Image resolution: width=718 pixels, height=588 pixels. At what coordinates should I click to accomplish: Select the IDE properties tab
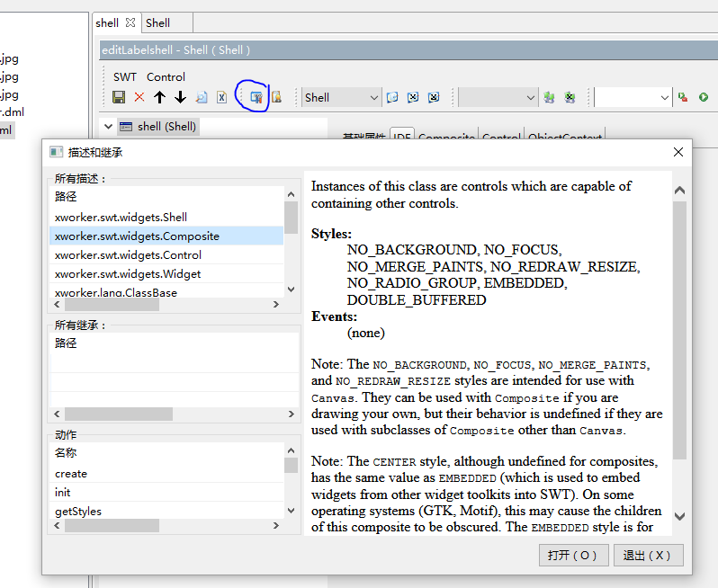(402, 135)
